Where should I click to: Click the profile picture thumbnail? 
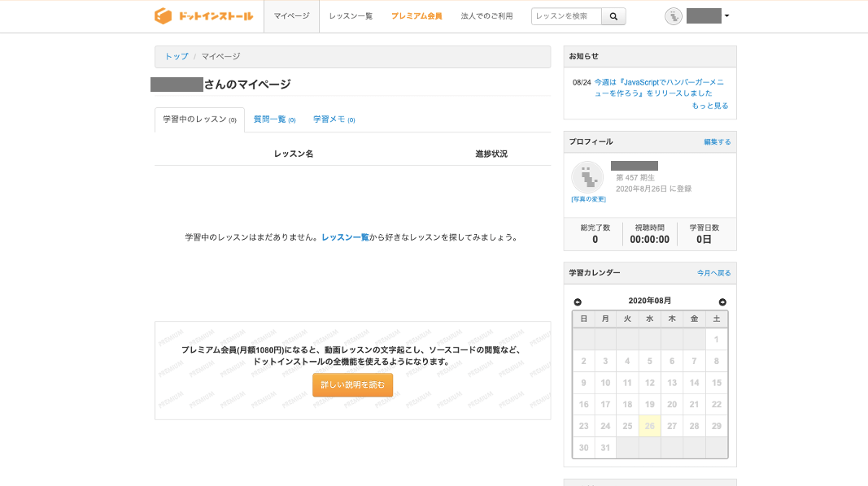(587, 177)
